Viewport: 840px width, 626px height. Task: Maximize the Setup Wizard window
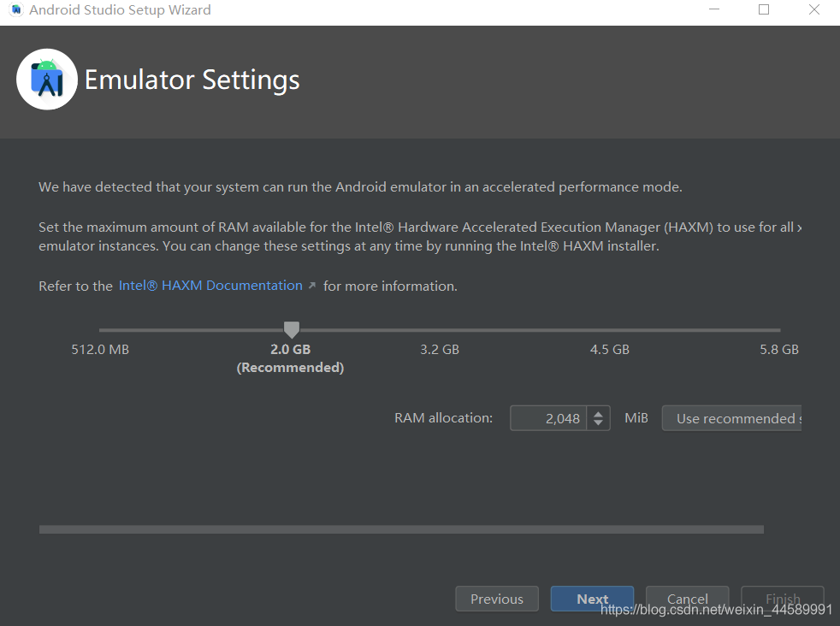(x=764, y=9)
